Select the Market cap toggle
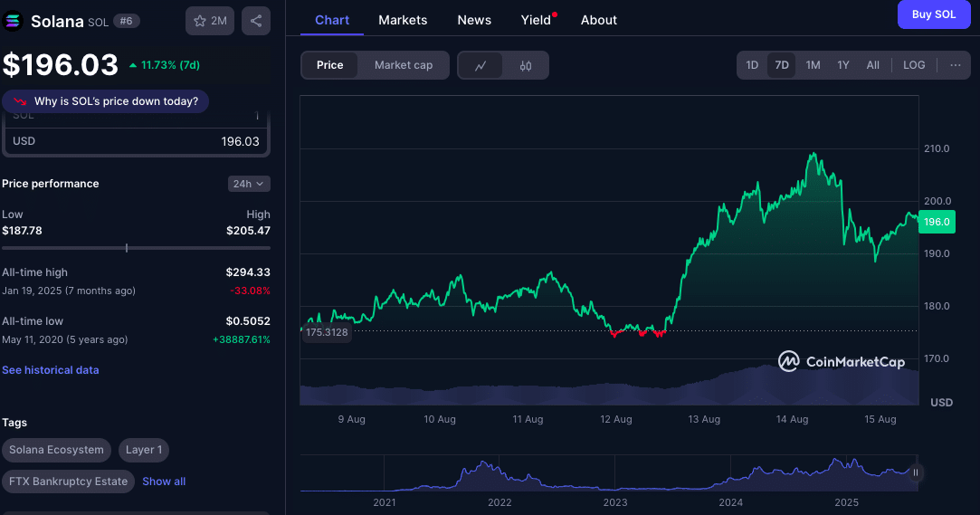Screen dimensions: 980x515 (403, 65)
